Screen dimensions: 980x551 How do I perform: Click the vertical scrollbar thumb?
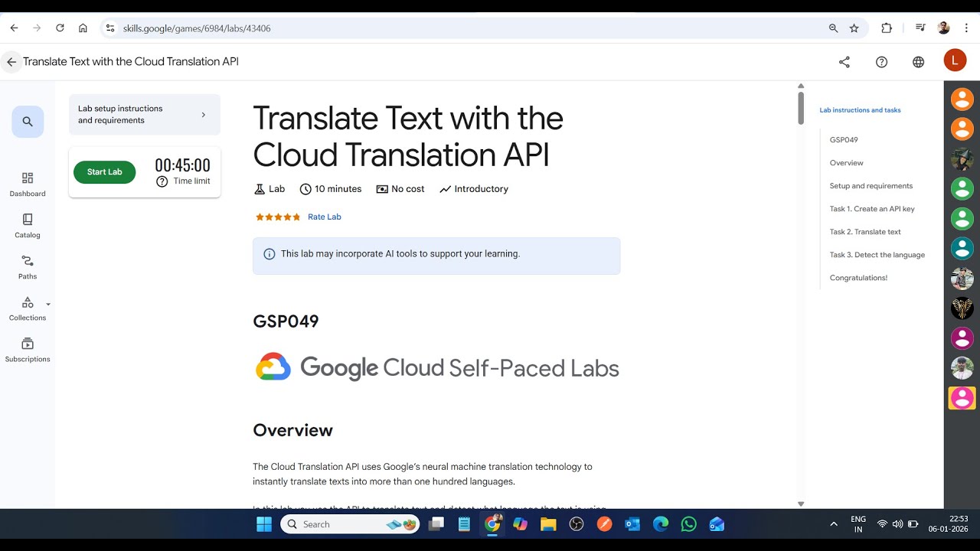tap(801, 108)
